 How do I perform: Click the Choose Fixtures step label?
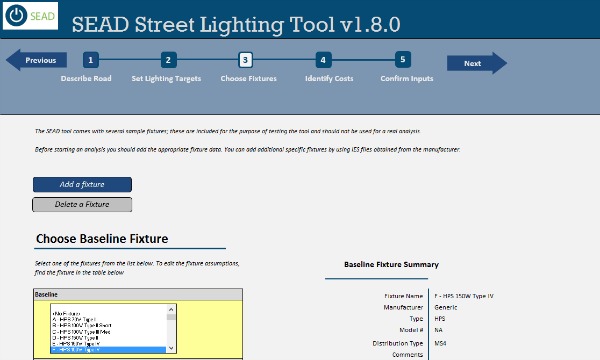click(248, 78)
